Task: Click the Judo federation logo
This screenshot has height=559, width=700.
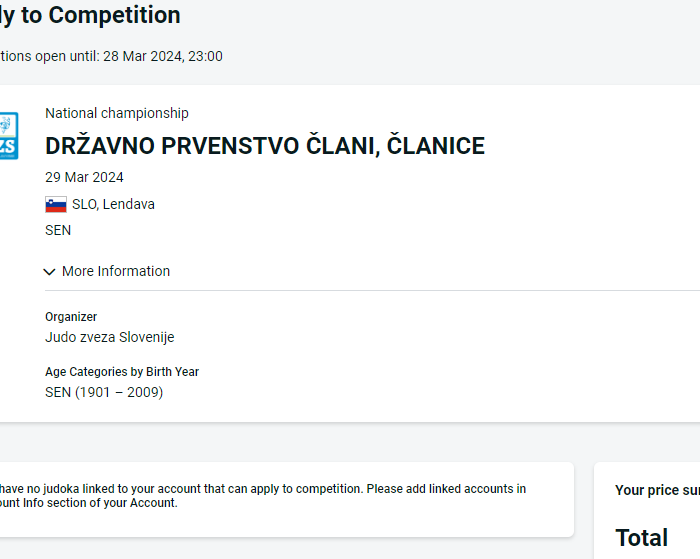Action: click(x=8, y=136)
